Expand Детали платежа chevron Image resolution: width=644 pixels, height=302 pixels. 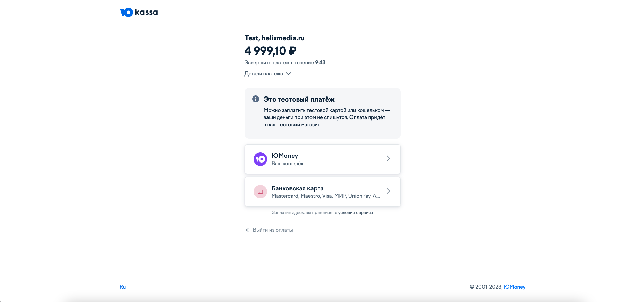tap(288, 74)
